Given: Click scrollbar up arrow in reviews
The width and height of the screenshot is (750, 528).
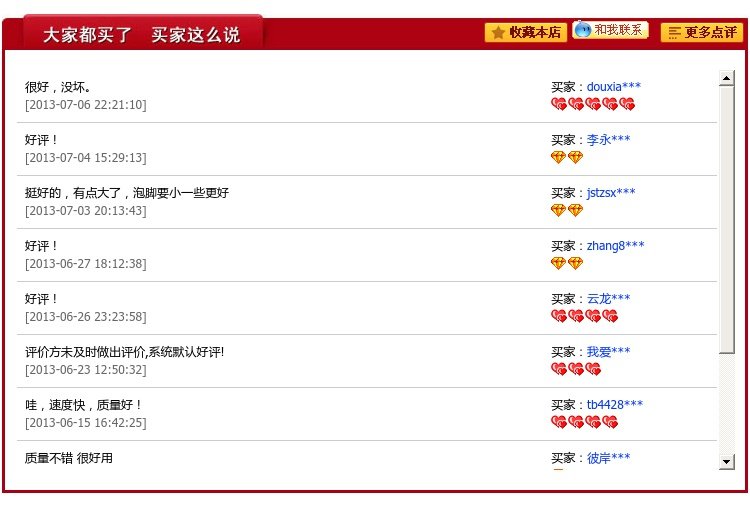Looking at the screenshot, I should coord(726,78).
